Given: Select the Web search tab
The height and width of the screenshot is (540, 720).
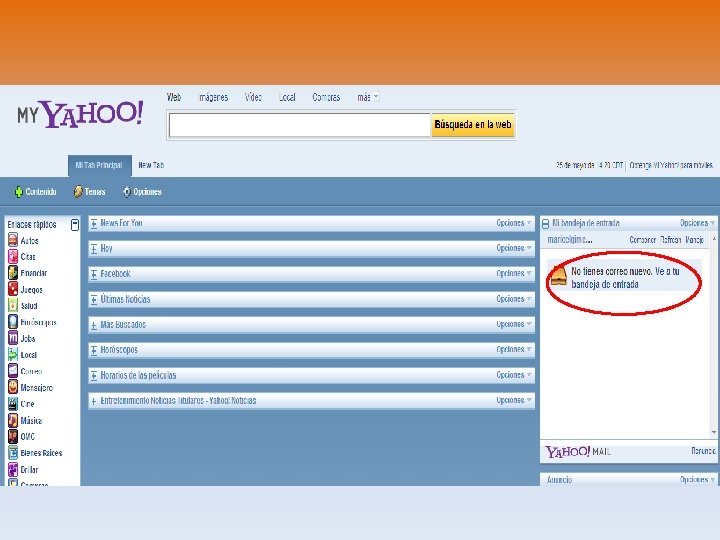Looking at the screenshot, I should pos(174,97).
